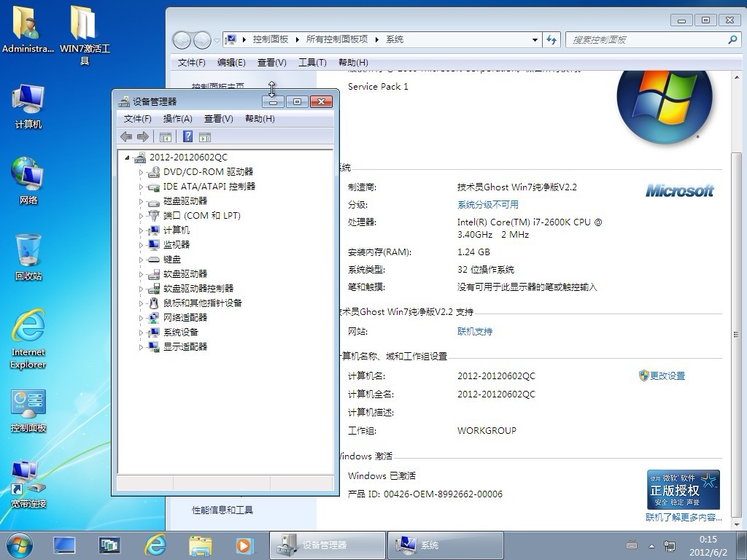Click the System window vertical scrollbar

pos(737,334)
